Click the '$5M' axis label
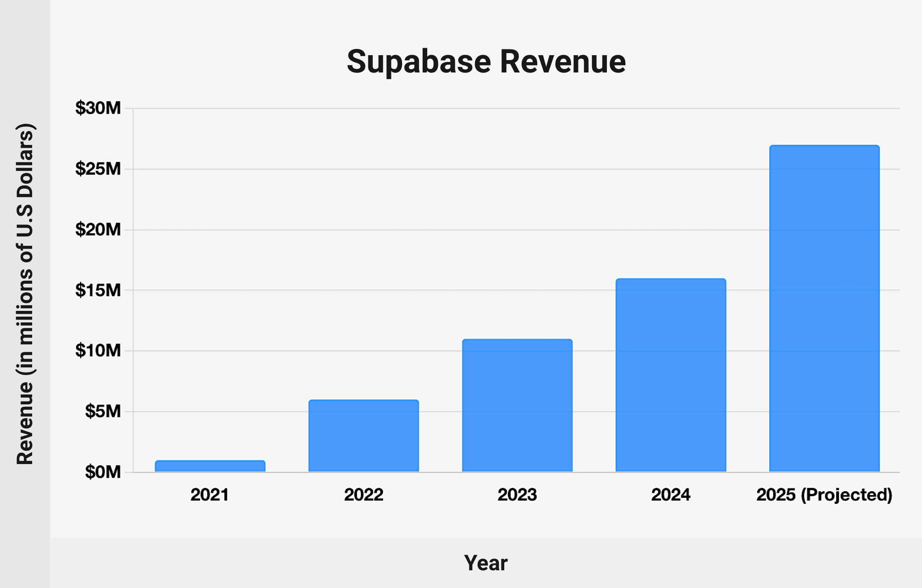The image size is (922, 588). click(103, 411)
